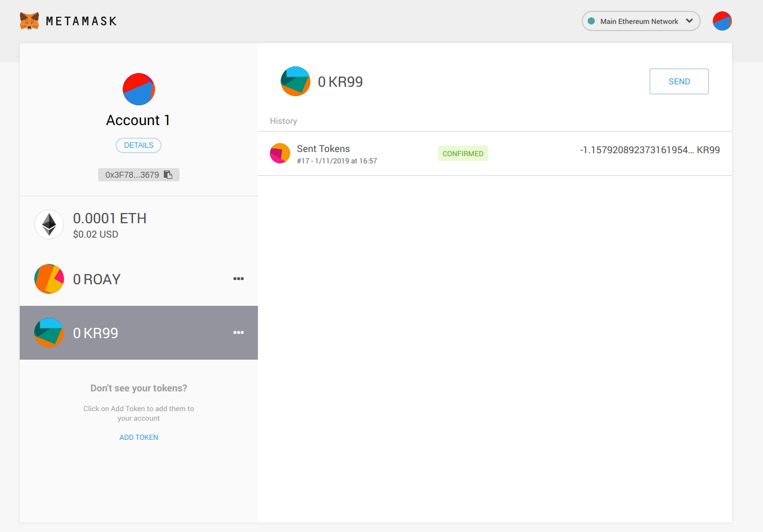Viewport: 763px width, 532px height.
Task: Copy address 0x3F78...3679
Action: click(139, 175)
